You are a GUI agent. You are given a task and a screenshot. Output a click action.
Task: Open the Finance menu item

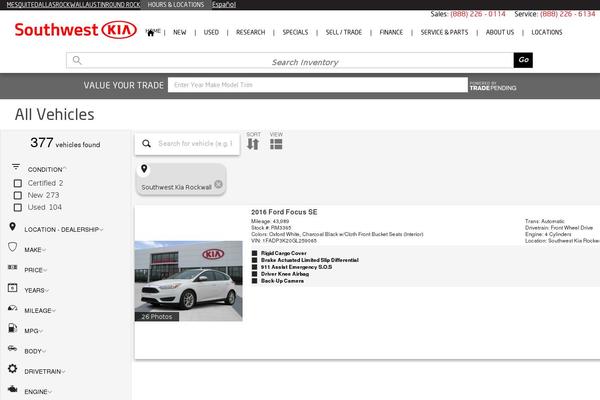tap(391, 32)
